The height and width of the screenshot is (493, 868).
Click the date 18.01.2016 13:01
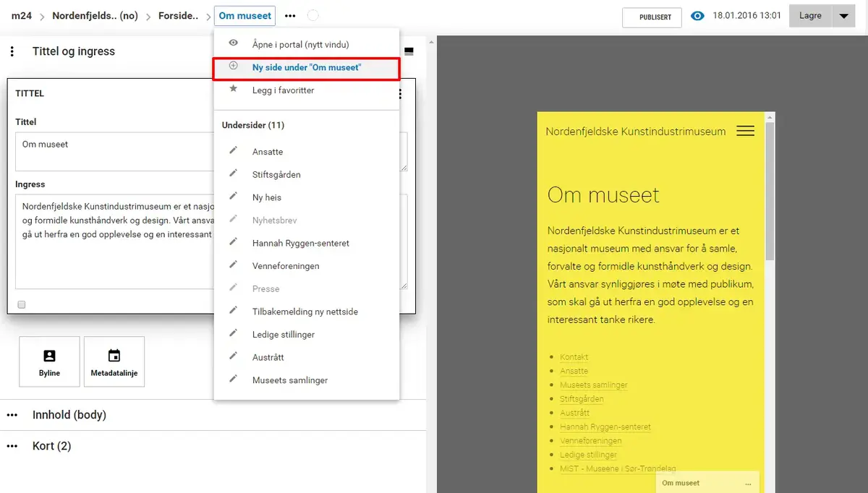[x=747, y=15]
